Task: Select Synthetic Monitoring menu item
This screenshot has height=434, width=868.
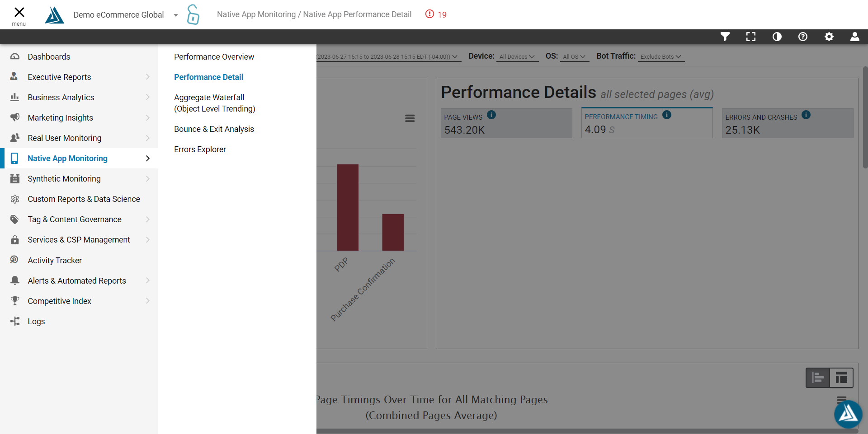Action: tap(79, 179)
